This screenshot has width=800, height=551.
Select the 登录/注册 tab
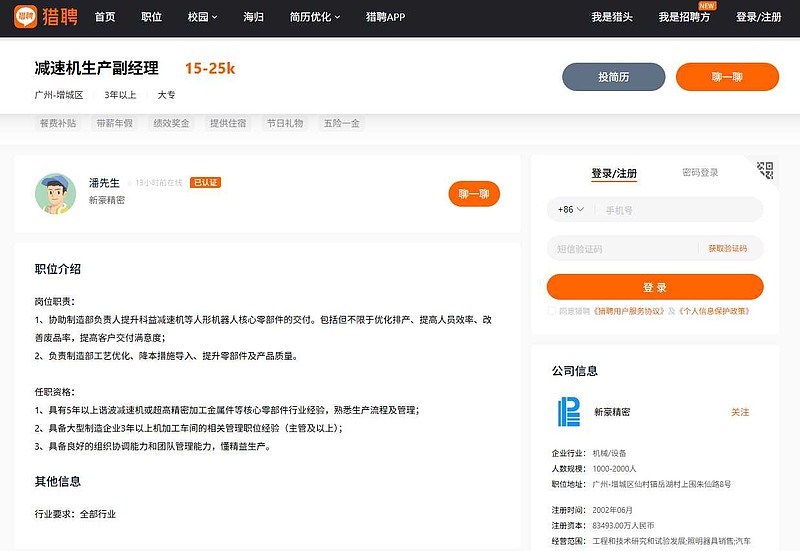pos(614,173)
